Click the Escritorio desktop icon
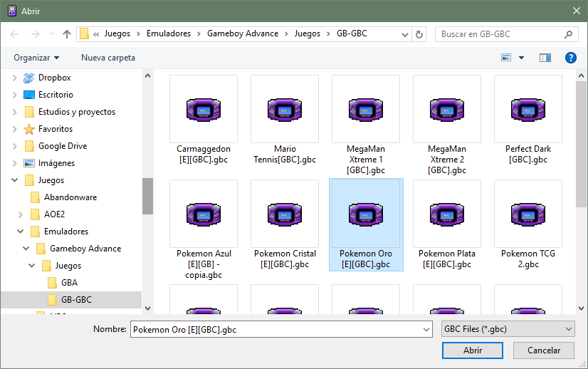 click(29, 95)
